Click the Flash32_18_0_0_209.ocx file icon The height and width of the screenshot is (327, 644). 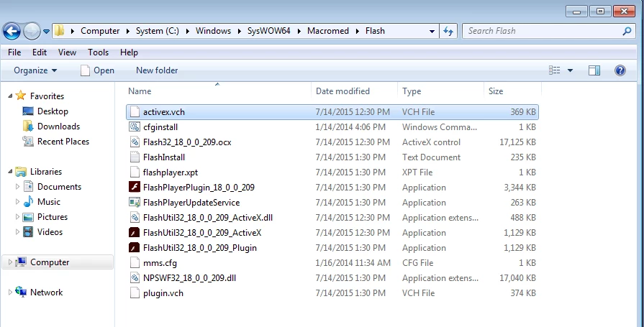pos(135,142)
